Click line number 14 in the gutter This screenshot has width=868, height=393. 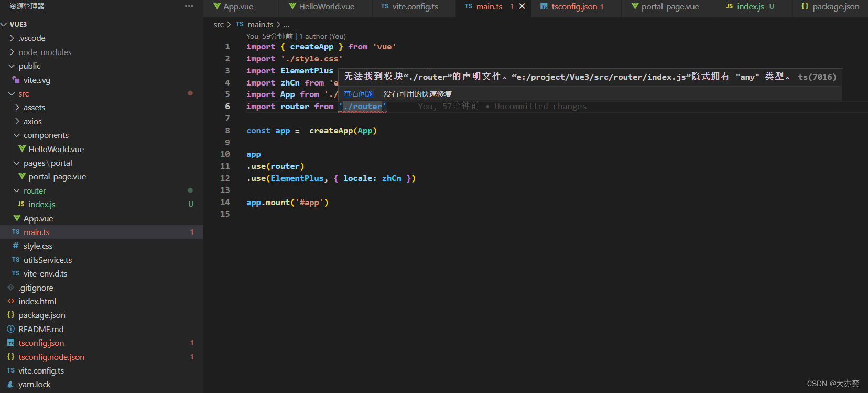pyautogui.click(x=225, y=203)
